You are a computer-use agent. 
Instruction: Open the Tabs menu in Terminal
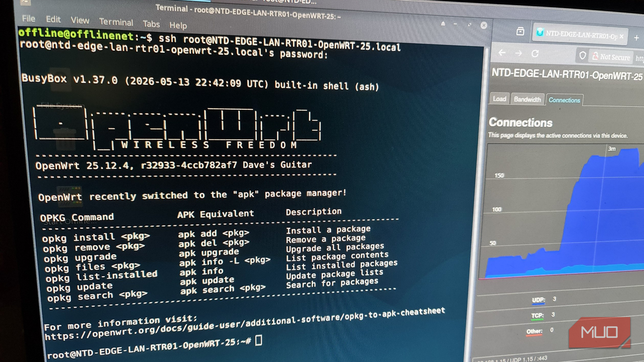click(x=151, y=24)
